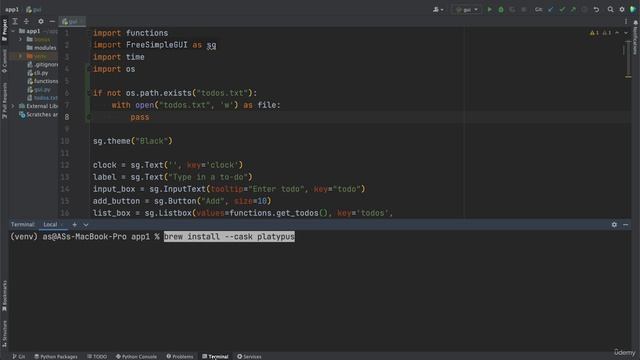
Task: Click collapse all icon in Project panel
Action: (x=26, y=21)
